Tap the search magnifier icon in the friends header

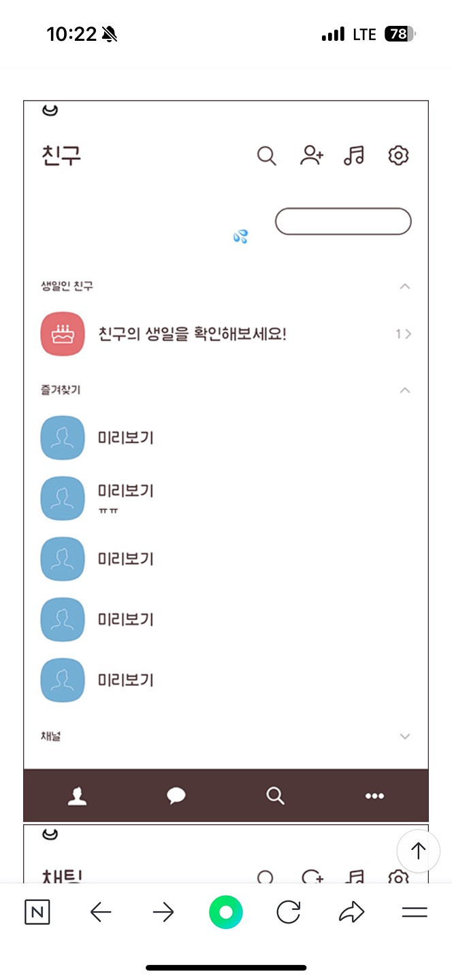pyautogui.click(x=266, y=156)
